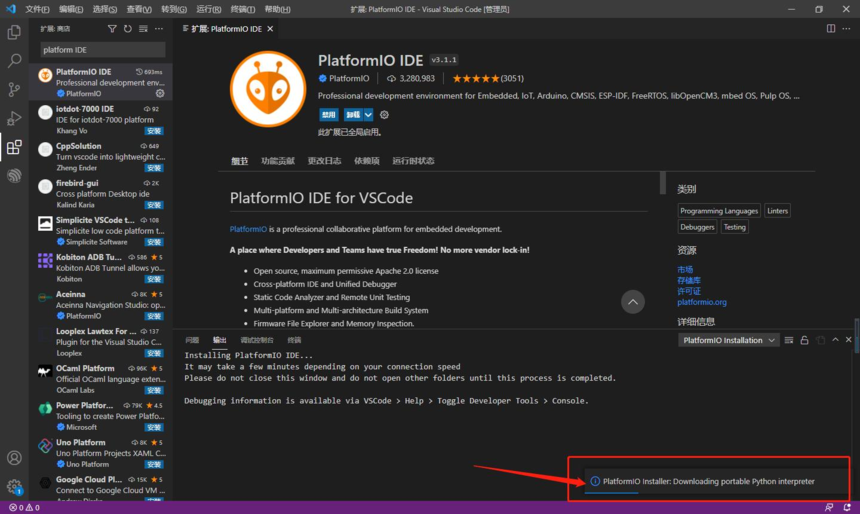
Task: Open the Search view in activity bar
Action: (14, 60)
